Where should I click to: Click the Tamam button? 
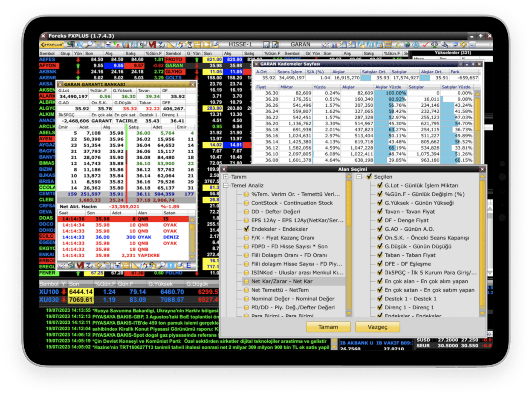328,327
